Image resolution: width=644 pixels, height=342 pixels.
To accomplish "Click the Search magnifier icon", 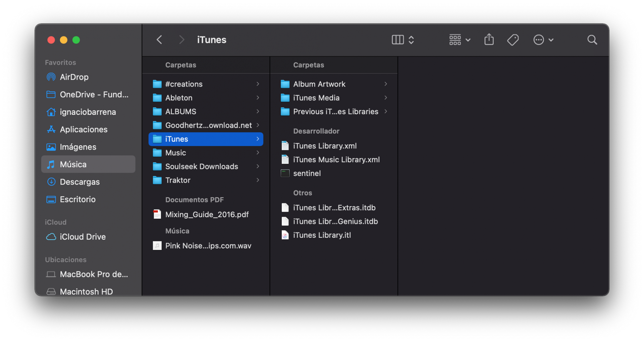I will click(x=592, y=40).
